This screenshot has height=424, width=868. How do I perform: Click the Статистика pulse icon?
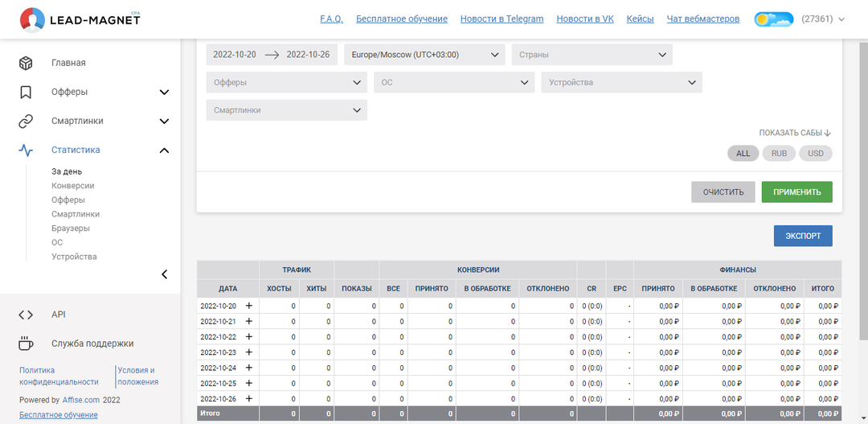[x=26, y=150]
